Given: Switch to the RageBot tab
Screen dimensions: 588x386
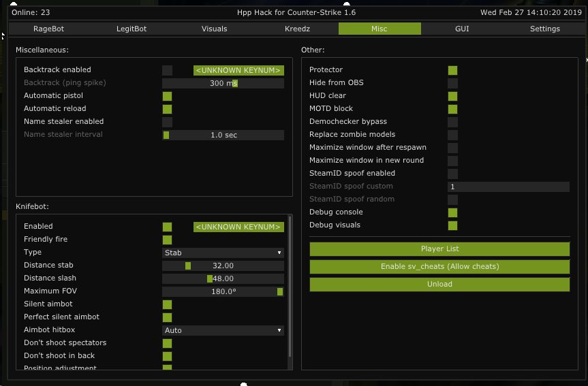Looking at the screenshot, I should (x=48, y=29).
